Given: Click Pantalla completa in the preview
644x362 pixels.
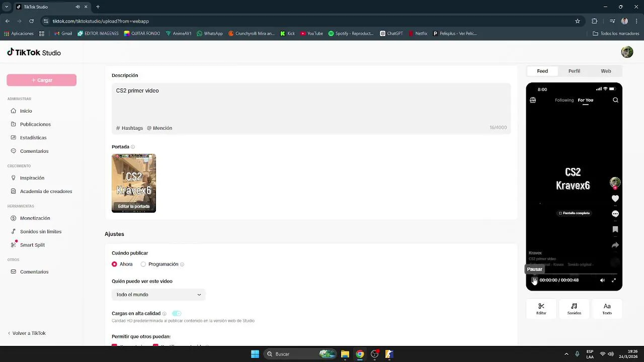Looking at the screenshot, I should [x=574, y=213].
